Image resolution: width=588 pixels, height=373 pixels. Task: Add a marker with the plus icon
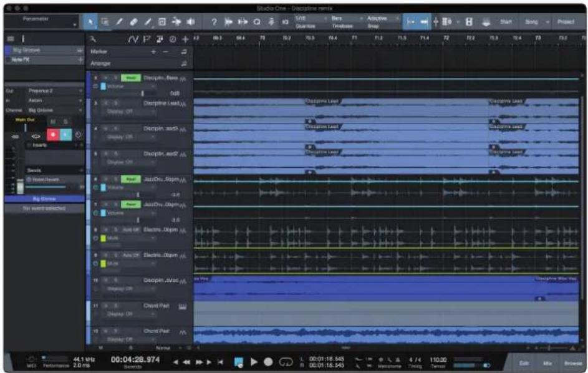(153, 51)
